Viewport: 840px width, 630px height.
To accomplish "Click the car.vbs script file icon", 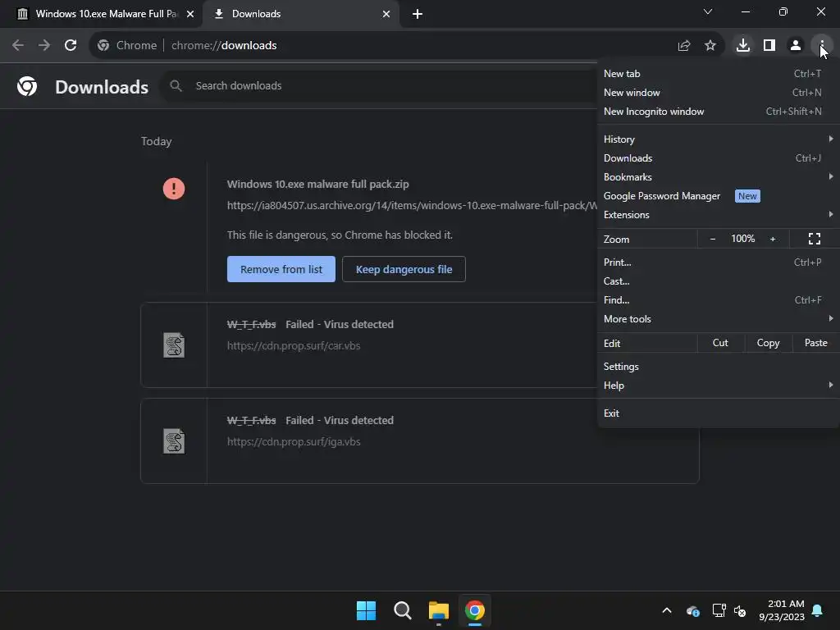I will click(174, 345).
